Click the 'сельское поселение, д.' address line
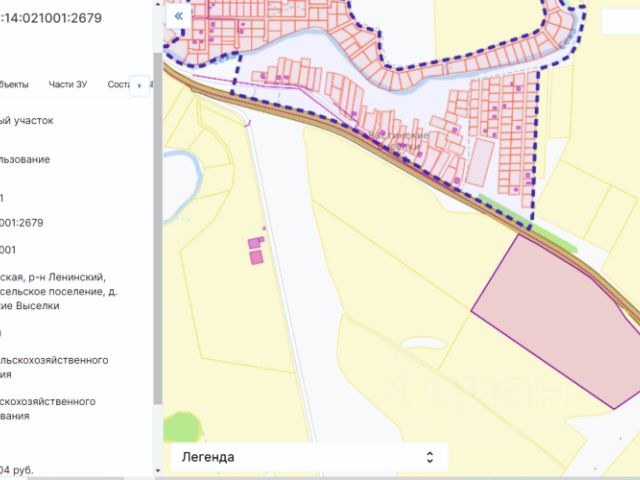Image resolution: width=640 pixels, height=480 pixels. point(59,291)
